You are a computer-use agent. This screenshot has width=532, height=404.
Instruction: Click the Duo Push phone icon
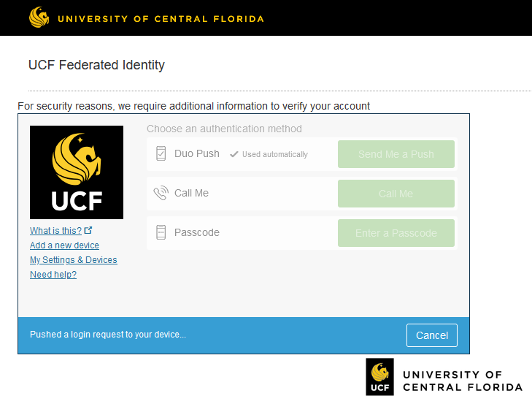[x=161, y=153]
